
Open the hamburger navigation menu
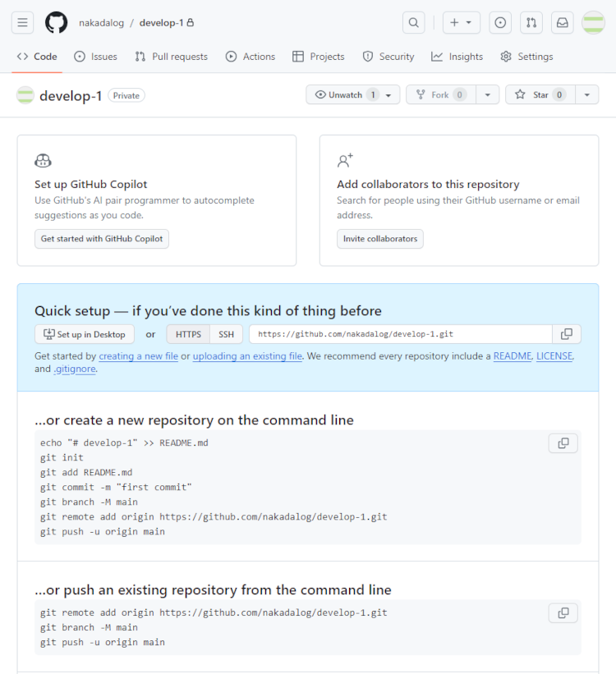(23, 23)
